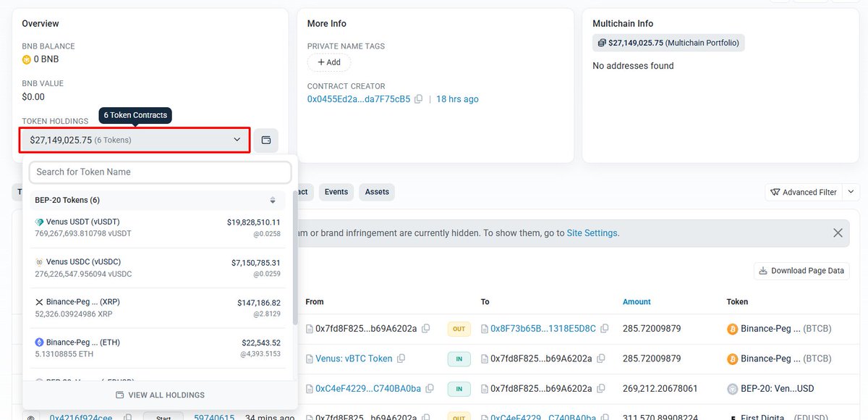868x420 pixels.
Task: Add a private name tag
Action: [329, 62]
